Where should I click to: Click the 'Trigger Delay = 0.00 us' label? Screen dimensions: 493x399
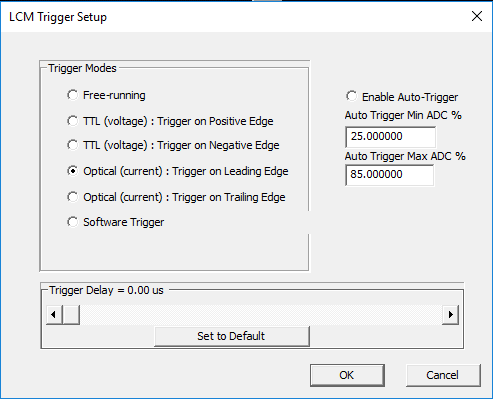(x=106, y=290)
